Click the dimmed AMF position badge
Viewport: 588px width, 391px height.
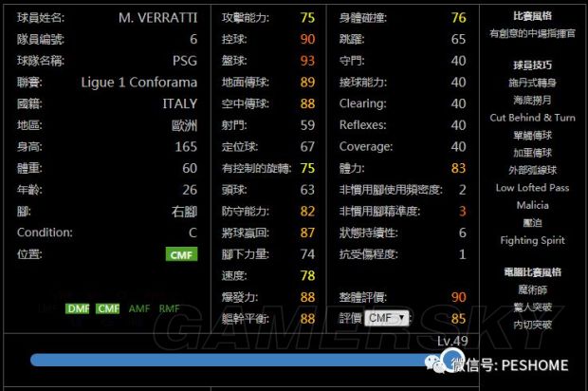[x=139, y=308]
